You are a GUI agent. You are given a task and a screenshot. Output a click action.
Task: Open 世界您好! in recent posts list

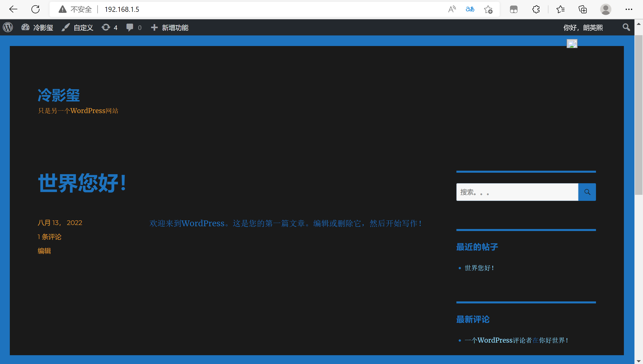pyautogui.click(x=479, y=268)
